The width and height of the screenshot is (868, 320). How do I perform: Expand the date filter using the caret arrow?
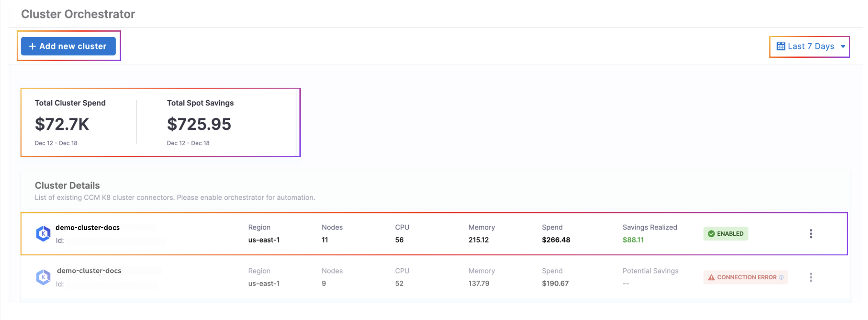[843, 47]
